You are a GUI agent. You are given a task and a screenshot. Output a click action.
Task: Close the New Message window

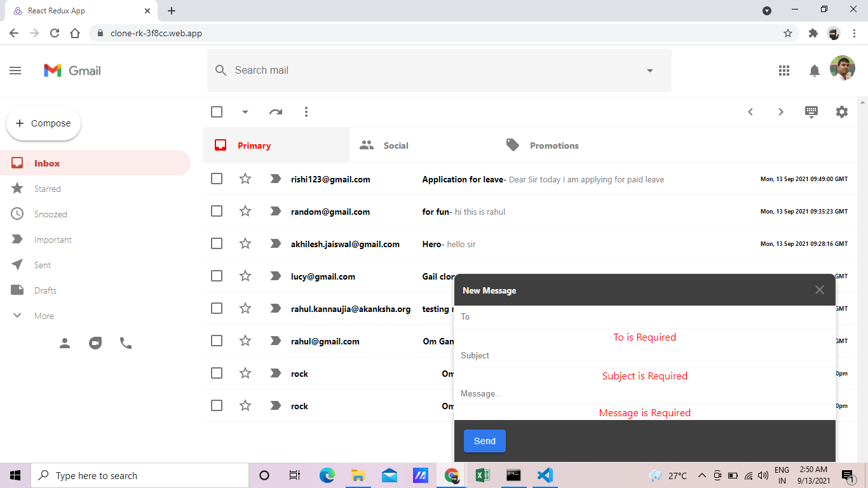(820, 290)
